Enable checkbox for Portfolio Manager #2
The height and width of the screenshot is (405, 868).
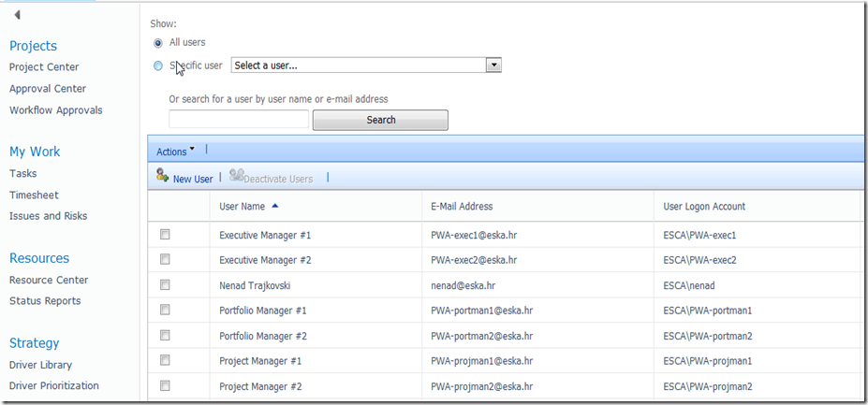coord(166,336)
